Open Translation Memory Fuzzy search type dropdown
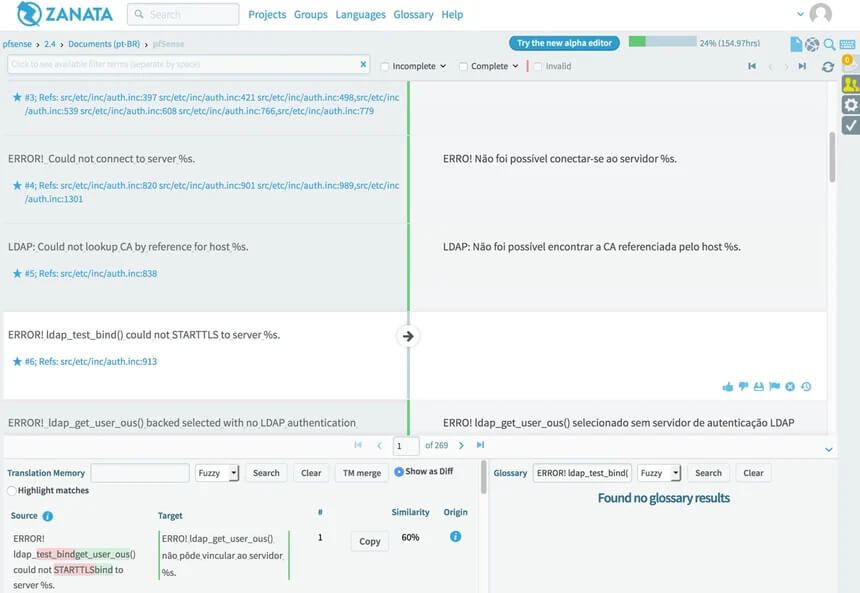 219,473
